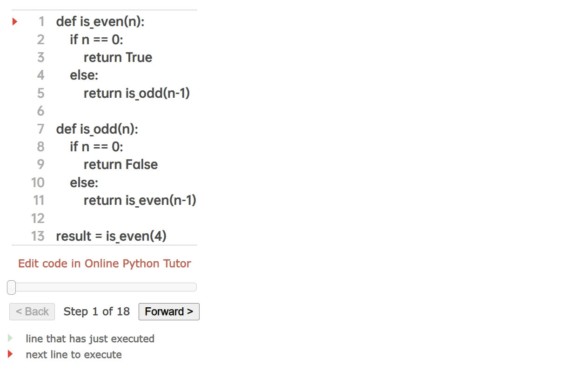Viewport: 588px width, 365px height.
Task: Click the "def is_odd(n):" code line
Action: coord(97,129)
